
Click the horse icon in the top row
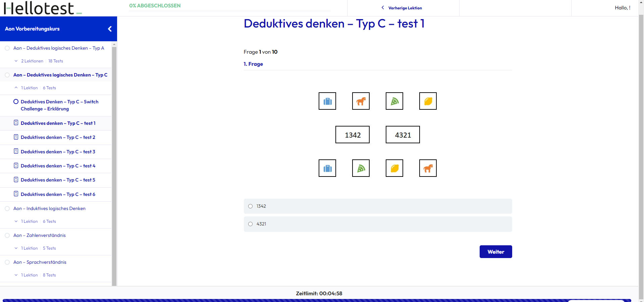point(361,101)
